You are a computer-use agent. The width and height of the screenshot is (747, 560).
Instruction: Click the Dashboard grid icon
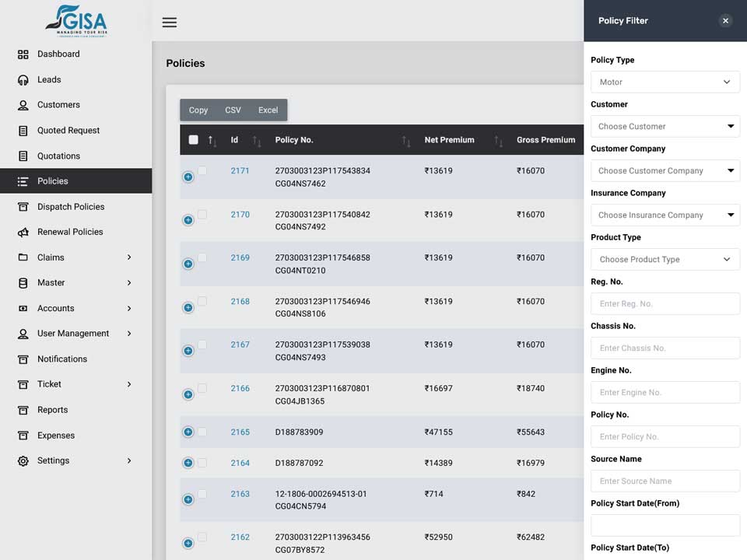pos(23,54)
